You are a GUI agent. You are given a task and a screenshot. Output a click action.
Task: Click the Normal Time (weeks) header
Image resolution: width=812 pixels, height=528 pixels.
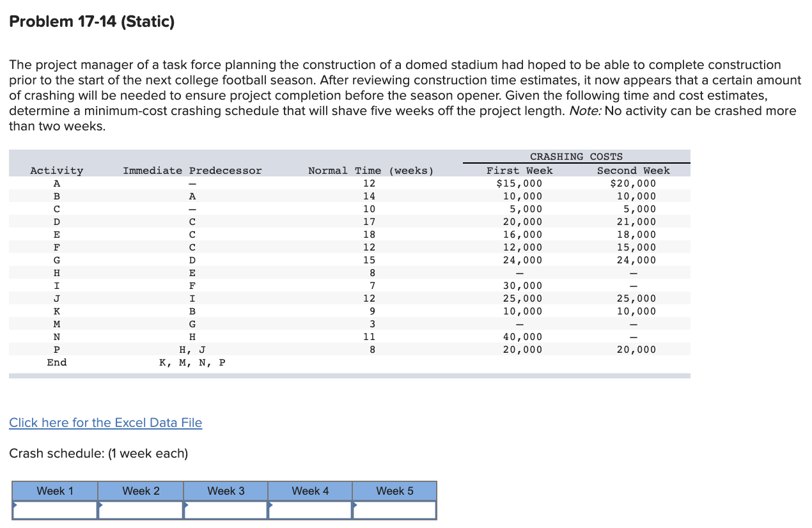click(371, 170)
